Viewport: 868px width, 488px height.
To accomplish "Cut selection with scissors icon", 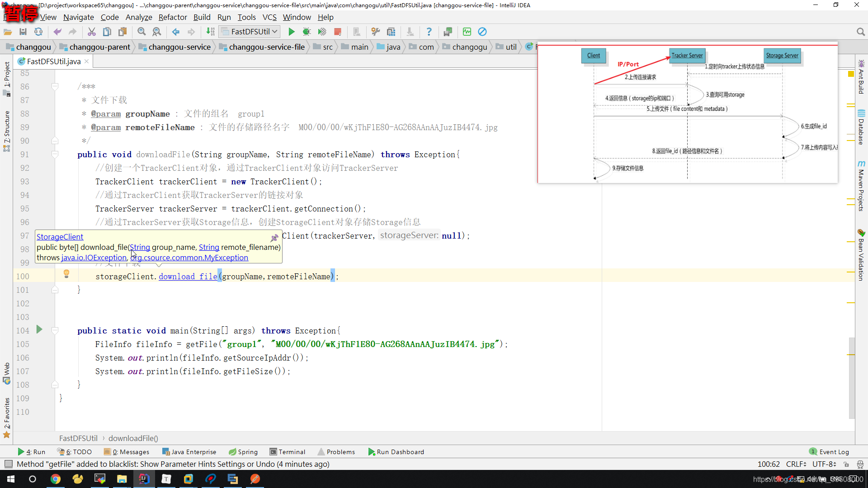I will click(92, 32).
